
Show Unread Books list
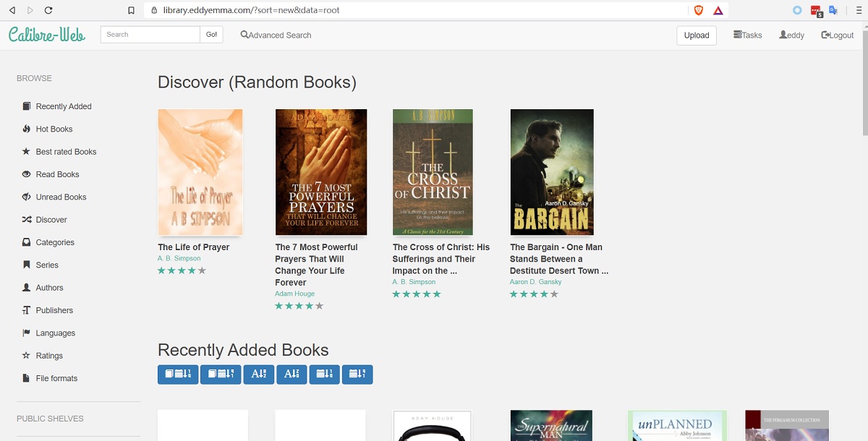[x=61, y=197]
